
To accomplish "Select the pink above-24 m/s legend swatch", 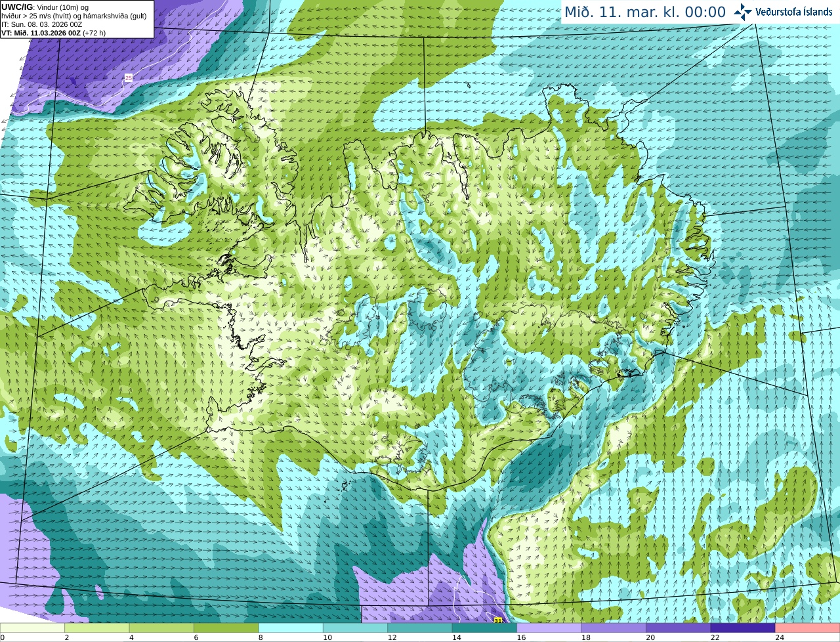I will [x=808, y=628].
